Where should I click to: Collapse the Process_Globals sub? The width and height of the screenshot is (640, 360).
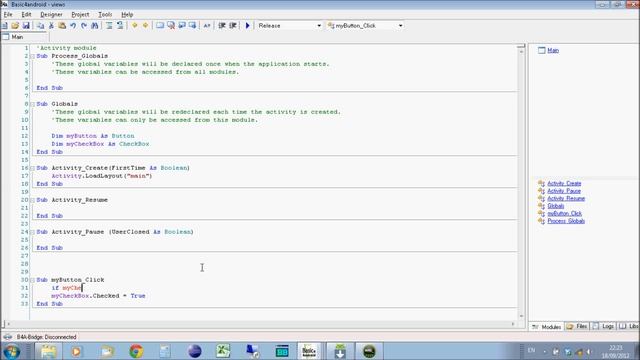(32, 56)
